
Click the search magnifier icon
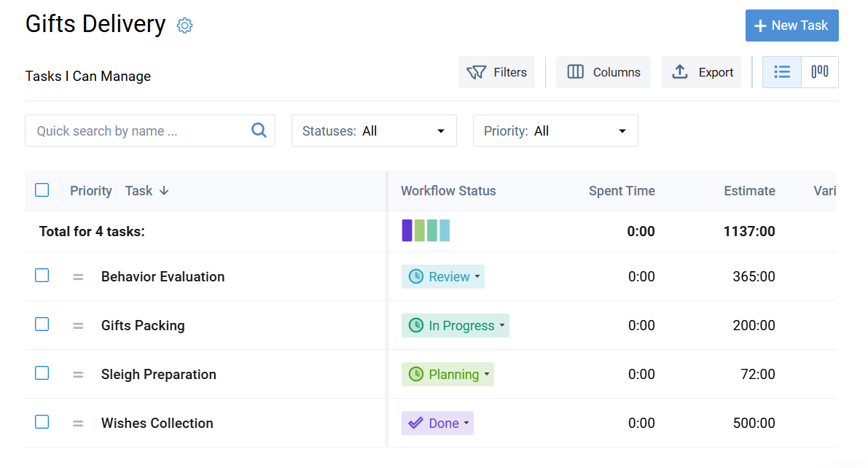tap(259, 130)
